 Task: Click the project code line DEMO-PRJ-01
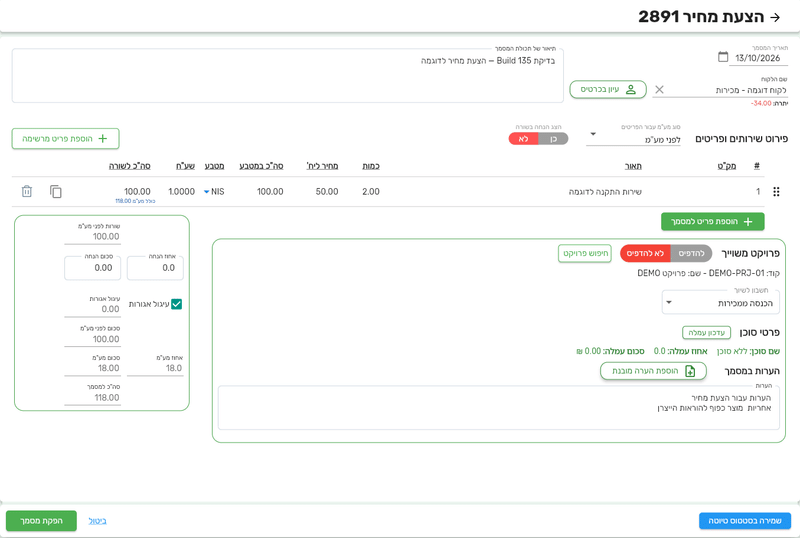click(708, 274)
